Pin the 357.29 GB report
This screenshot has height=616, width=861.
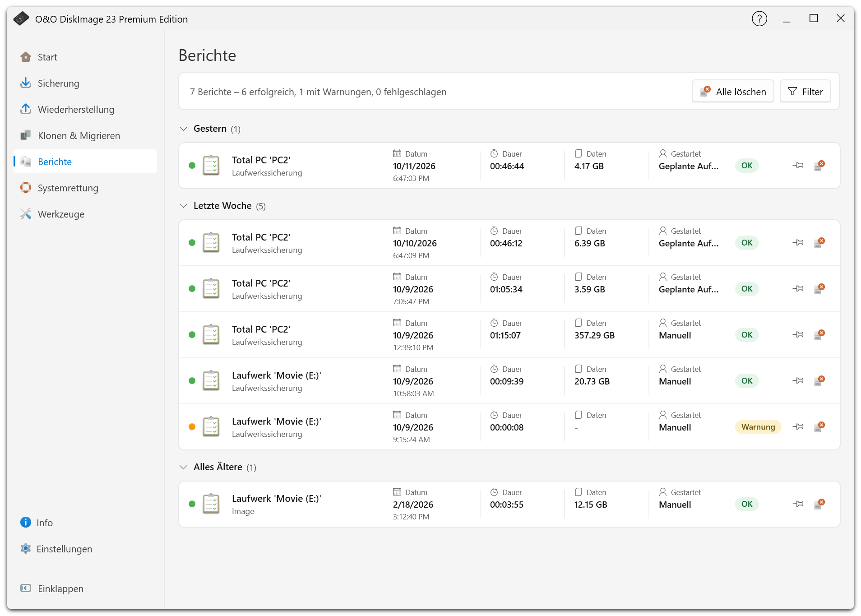point(798,335)
